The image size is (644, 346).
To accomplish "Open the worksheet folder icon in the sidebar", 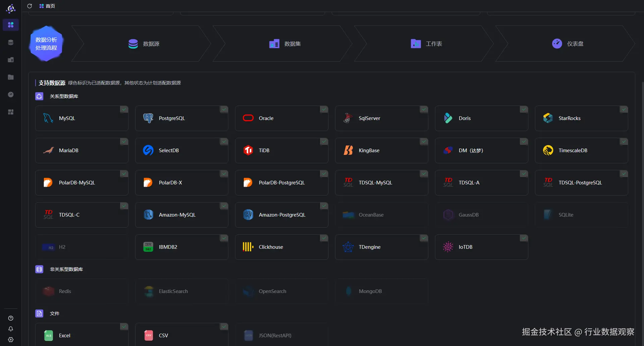I will click(x=11, y=77).
